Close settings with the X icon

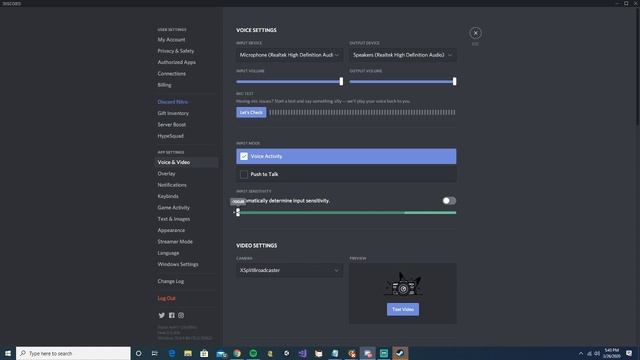(x=475, y=33)
